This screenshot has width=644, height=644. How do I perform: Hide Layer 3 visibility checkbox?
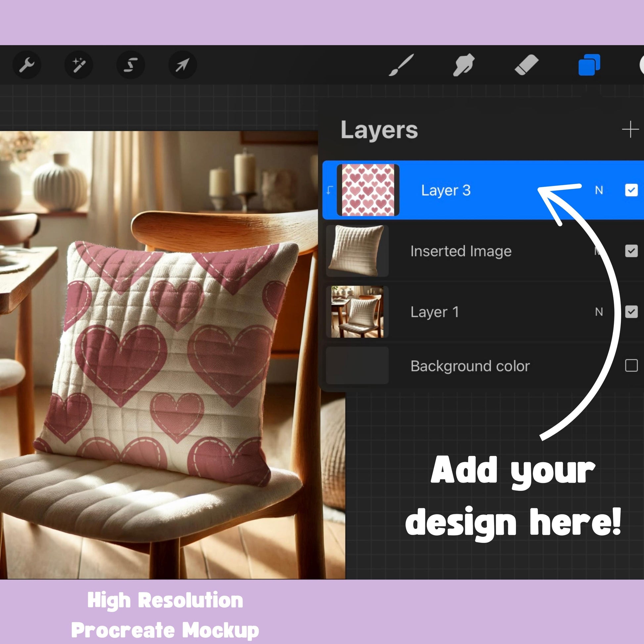pyautogui.click(x=631, y=190)
